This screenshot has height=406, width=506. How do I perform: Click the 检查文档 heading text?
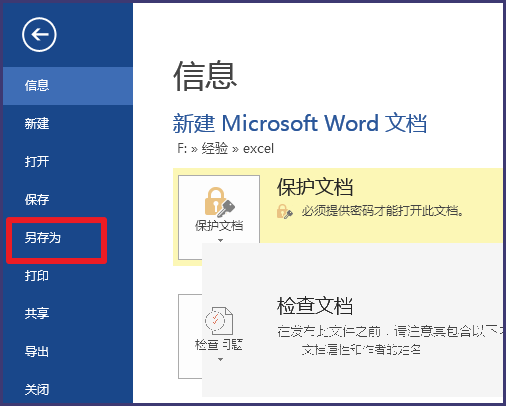click(x=315, y=306)
